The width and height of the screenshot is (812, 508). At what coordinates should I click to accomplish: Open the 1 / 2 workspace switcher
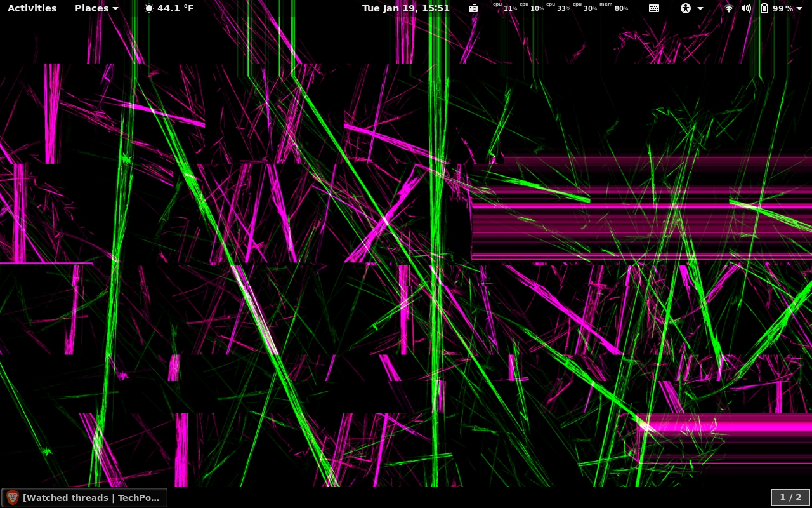(790, 498)
